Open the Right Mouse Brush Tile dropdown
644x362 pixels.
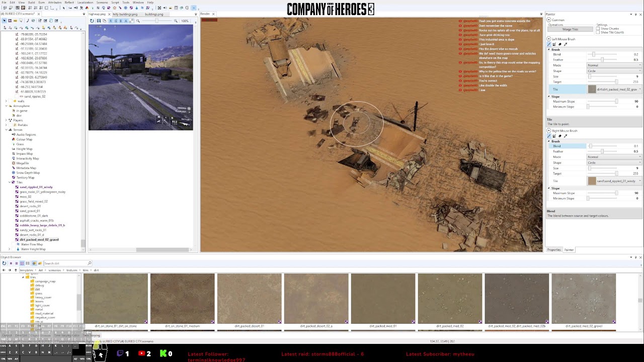(614, 181)
